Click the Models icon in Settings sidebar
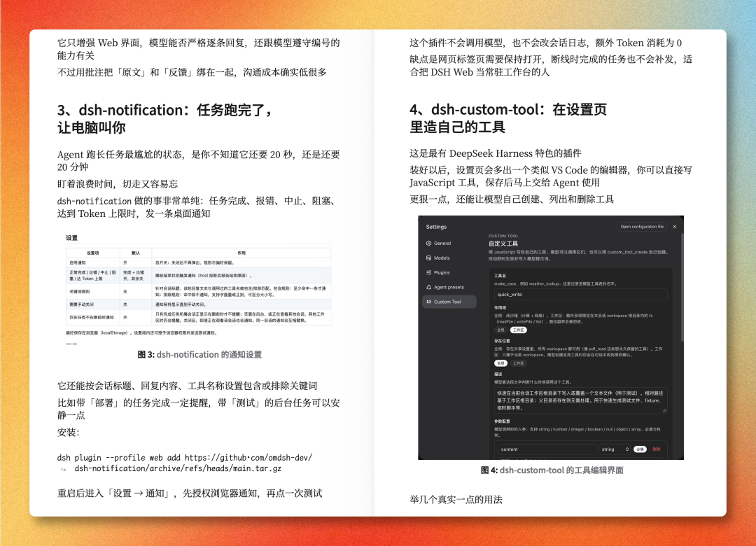 click(428, 258)
